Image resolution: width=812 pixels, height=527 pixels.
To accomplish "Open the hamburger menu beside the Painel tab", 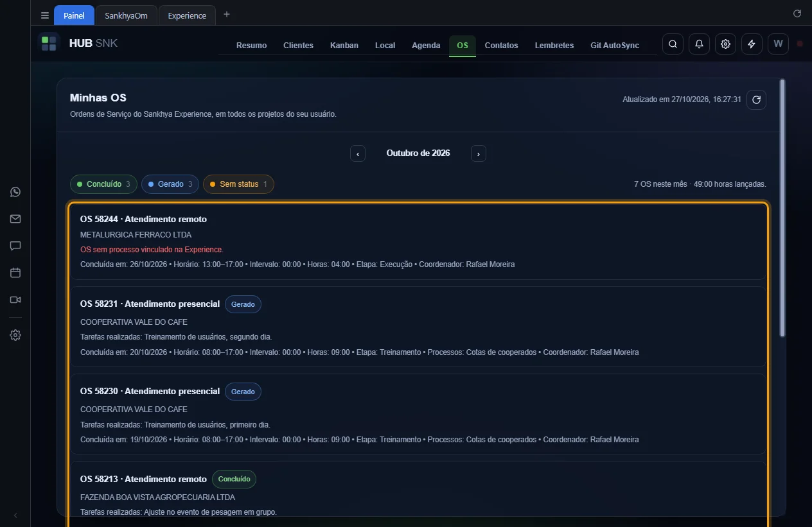I will click(45, 15).
